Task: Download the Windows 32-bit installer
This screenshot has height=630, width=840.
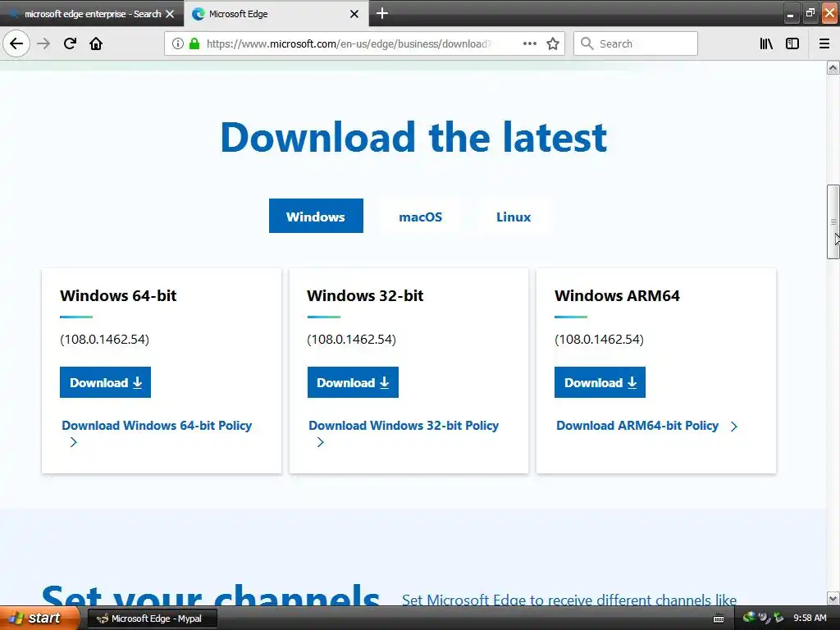Action: point(353,382)
